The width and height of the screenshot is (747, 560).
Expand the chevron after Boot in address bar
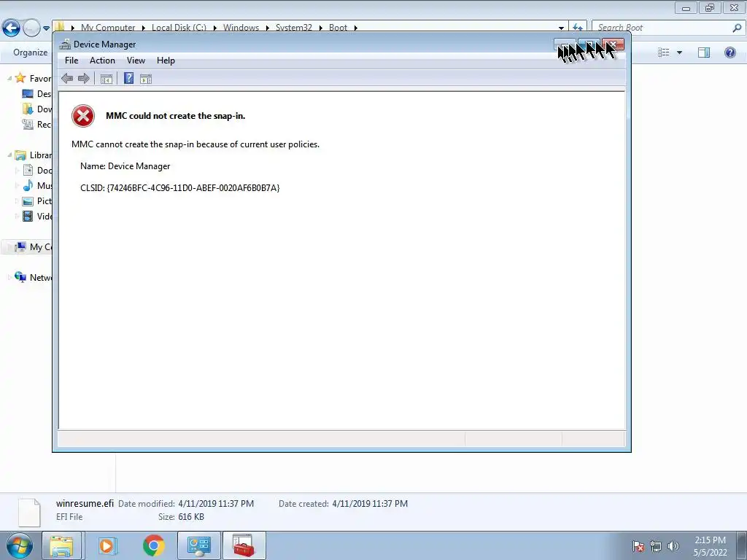355,28
